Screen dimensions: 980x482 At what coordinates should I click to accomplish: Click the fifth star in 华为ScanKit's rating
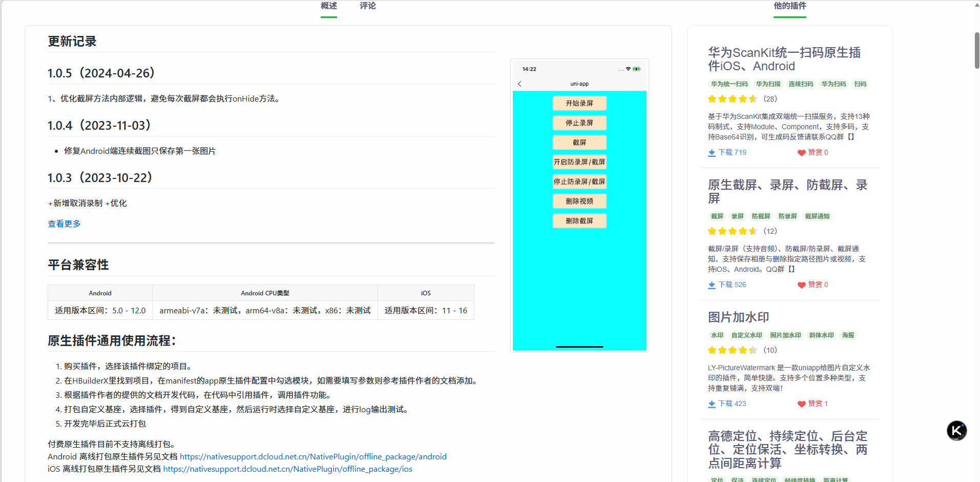(754, 98)
